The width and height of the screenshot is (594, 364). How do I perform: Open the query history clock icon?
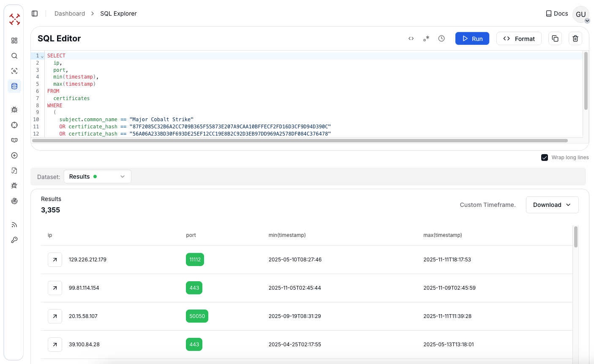coord(441,38)
